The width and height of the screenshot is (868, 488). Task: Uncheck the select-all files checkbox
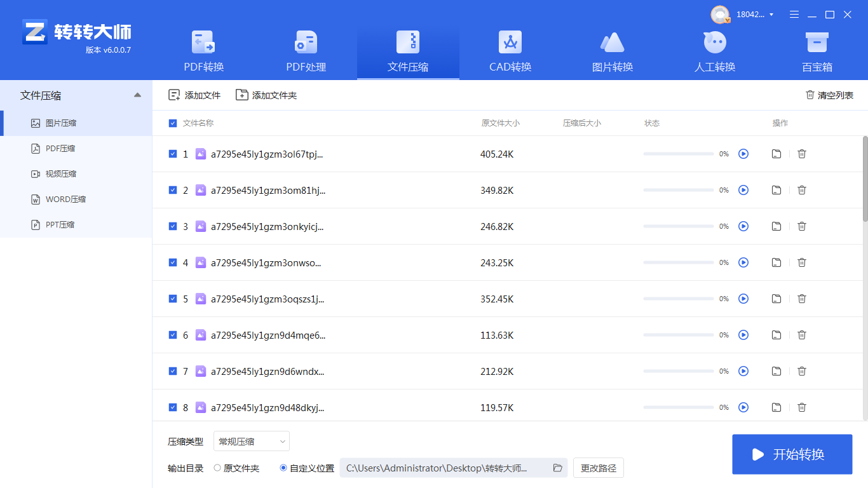click(172, 123)
